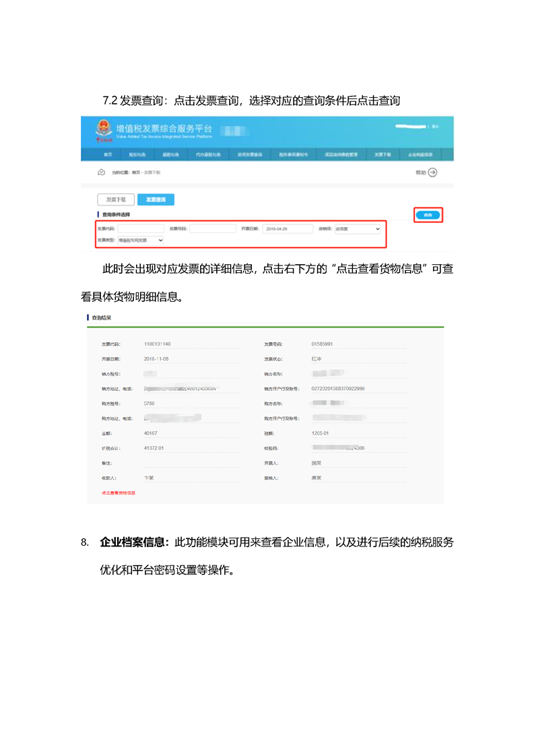Click the 7.2 发票查询 heading line
The height and width of the screenshot is (756, 534).
tap(251, 101)
